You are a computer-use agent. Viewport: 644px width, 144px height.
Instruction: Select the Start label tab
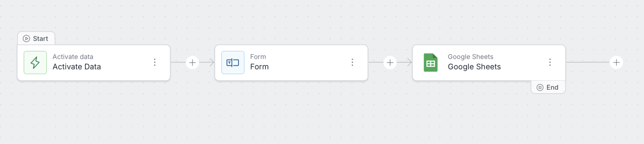[x=36, y=38]
